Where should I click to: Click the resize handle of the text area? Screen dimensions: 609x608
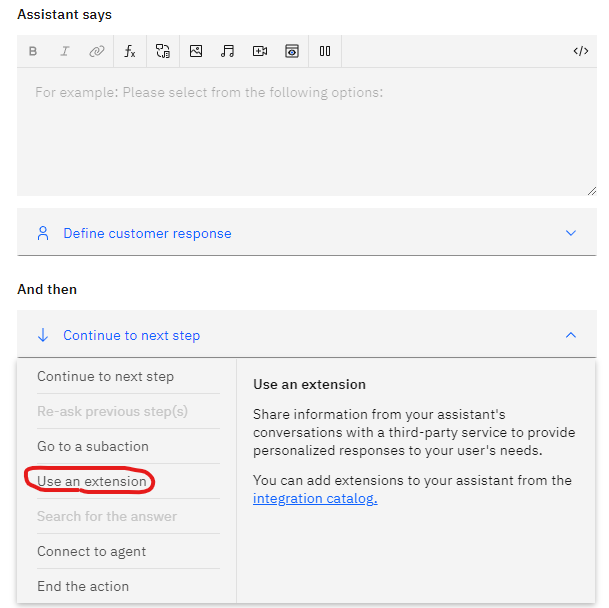click(592, 191)
